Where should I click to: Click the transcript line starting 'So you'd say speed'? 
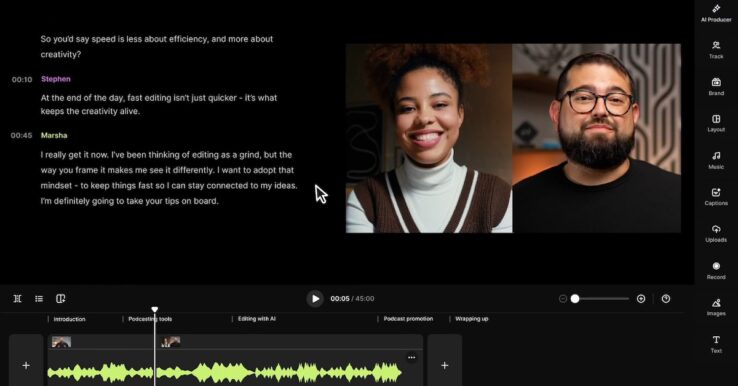(157, 47)
